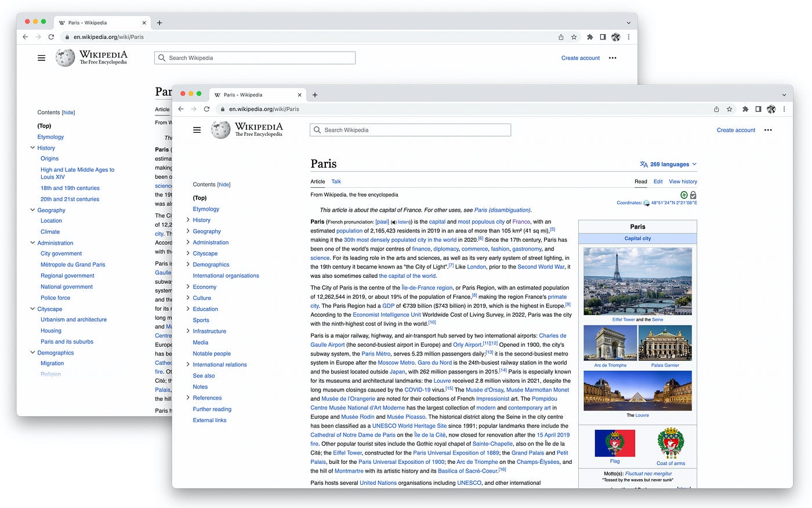The image size is (812, 508).
Task: Click the share icon in the front window address bar
Action: click(x=716, y=109)
